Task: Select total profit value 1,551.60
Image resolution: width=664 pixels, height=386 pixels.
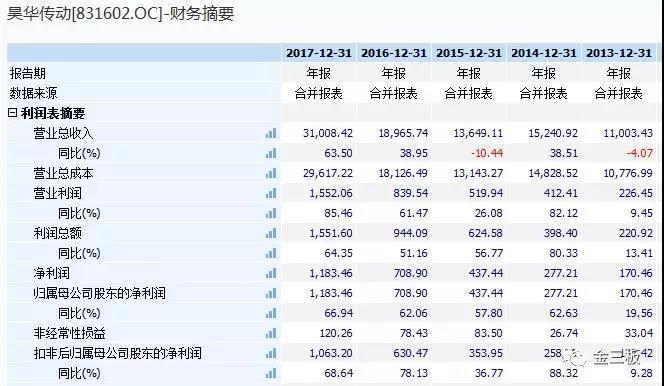Action: (331, 233)
